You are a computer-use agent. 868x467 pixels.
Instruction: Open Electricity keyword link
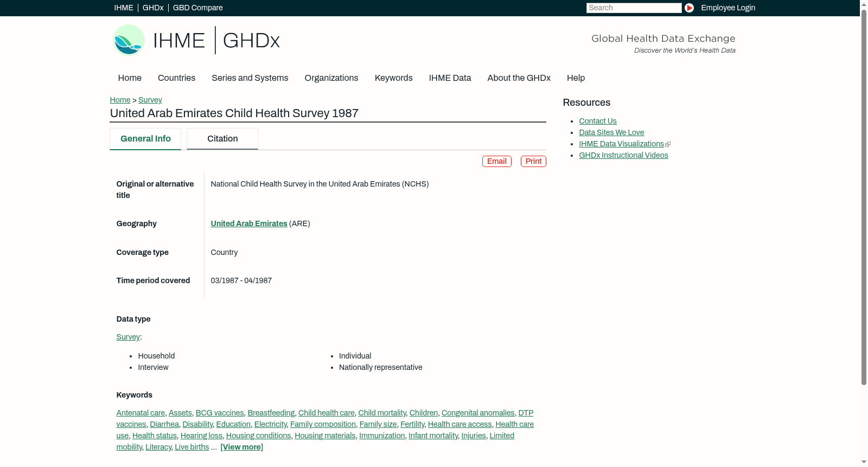(271, 424)
